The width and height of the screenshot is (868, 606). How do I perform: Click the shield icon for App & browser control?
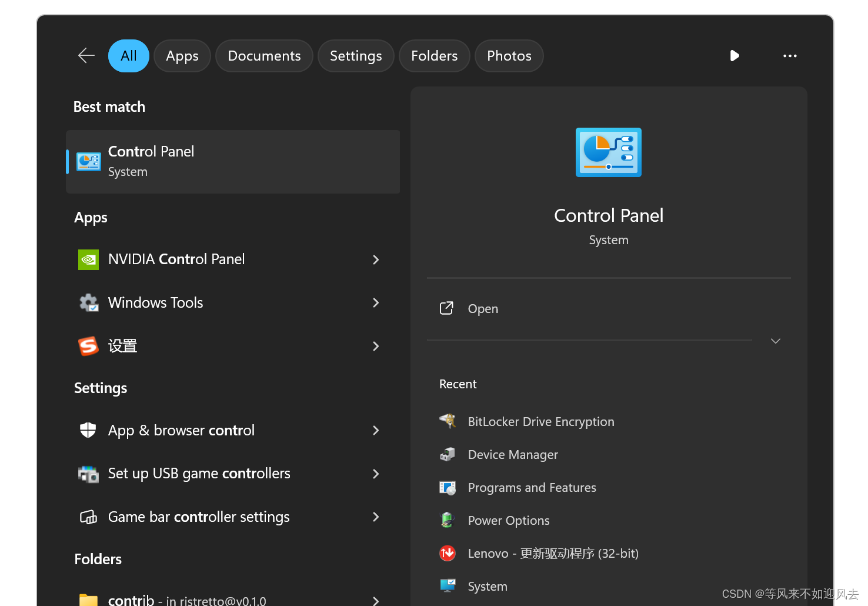[88, 430]
